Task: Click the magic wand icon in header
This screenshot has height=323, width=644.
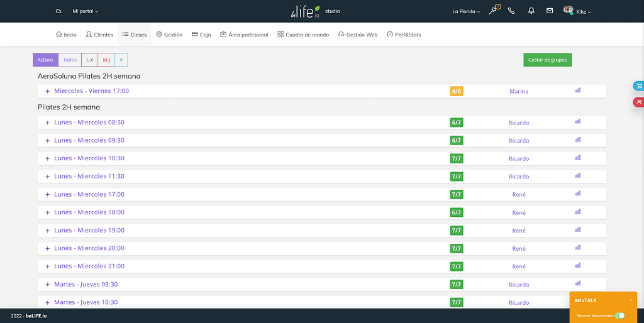Action: [x=494, y=11]
